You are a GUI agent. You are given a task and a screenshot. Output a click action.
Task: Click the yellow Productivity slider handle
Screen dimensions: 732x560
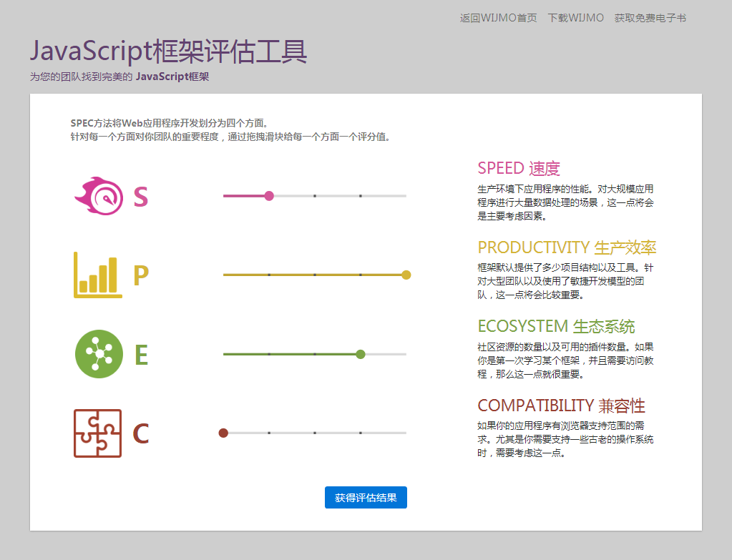coord(406,275)
